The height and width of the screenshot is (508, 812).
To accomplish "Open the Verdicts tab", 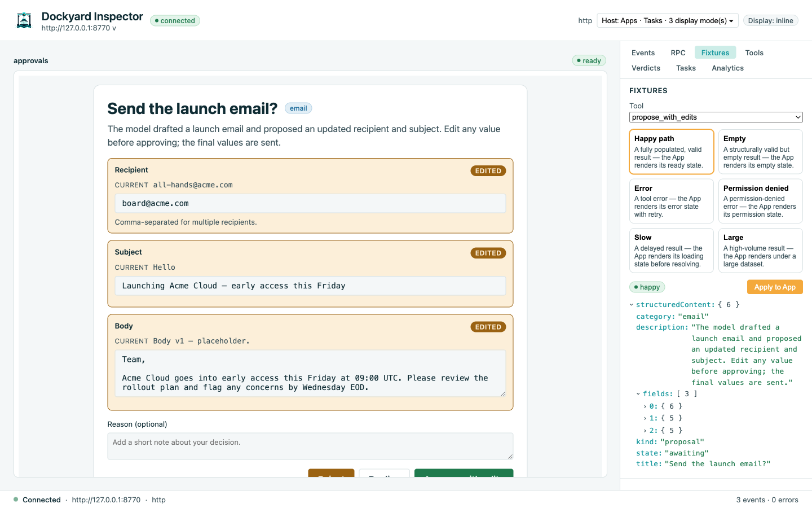I will click(646, 68).
